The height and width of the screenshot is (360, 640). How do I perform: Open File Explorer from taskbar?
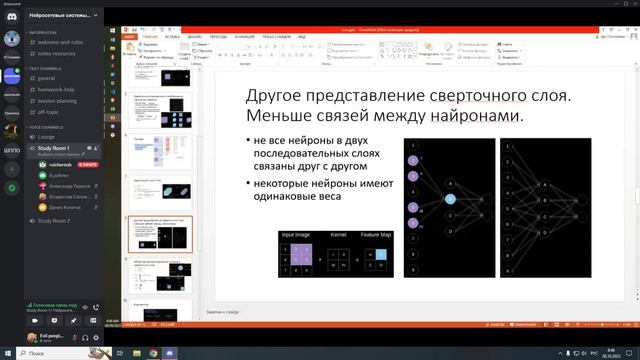click(137, 353)
